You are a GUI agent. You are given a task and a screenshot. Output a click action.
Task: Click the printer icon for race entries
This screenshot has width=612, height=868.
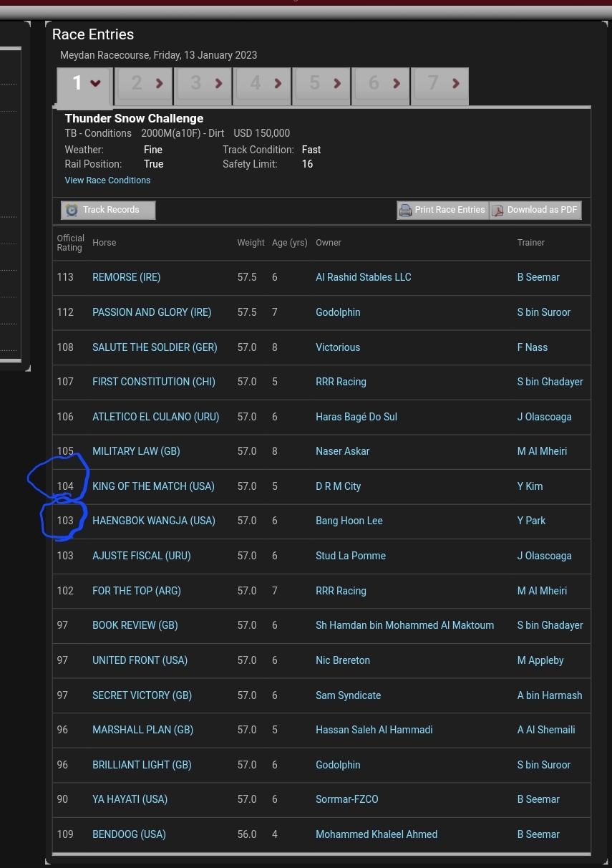click(405, 210)
